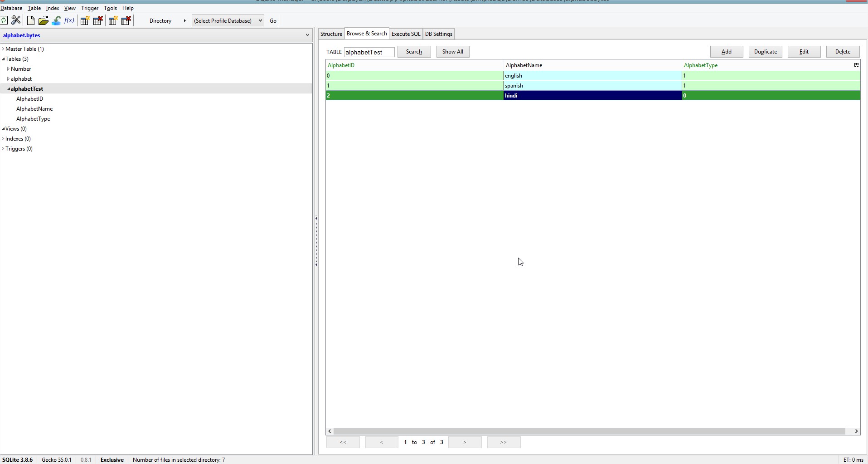868x464 pixels.
Task: Switch to the DB Settings tab
Action: [439, 34]
